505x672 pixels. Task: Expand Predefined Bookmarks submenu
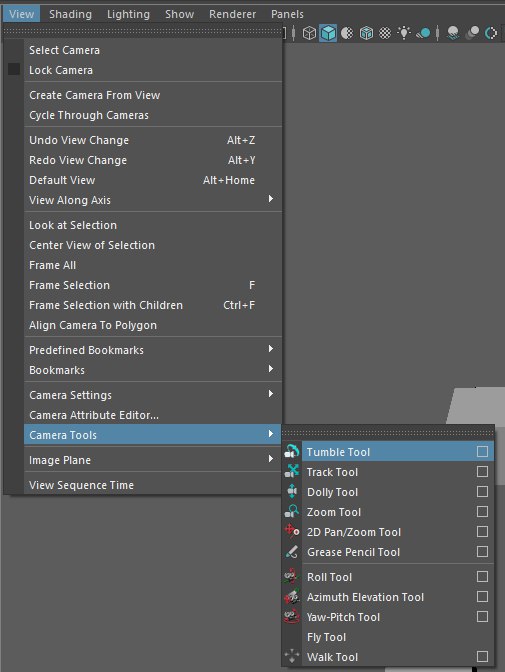(x=153, y=350)
